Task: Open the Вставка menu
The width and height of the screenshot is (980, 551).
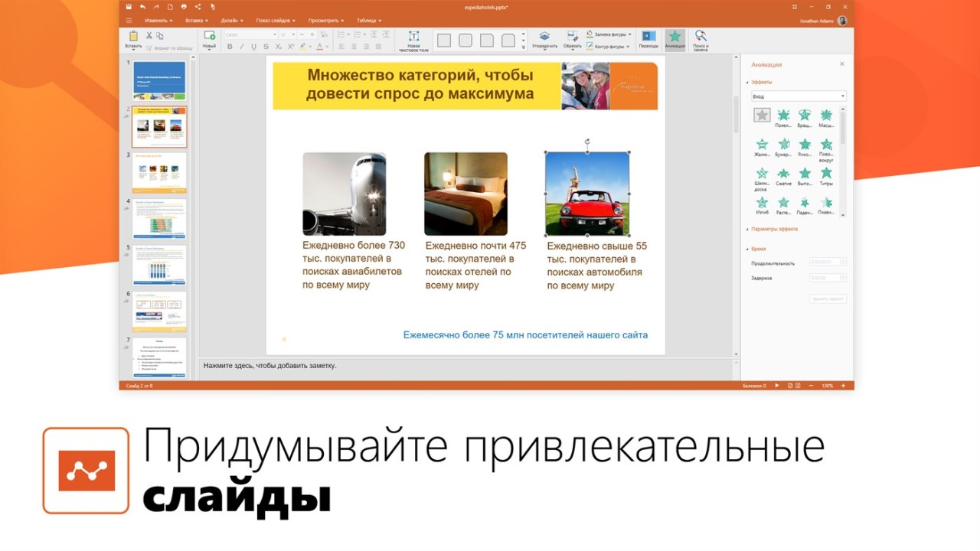Action: (x=194, y=21)
